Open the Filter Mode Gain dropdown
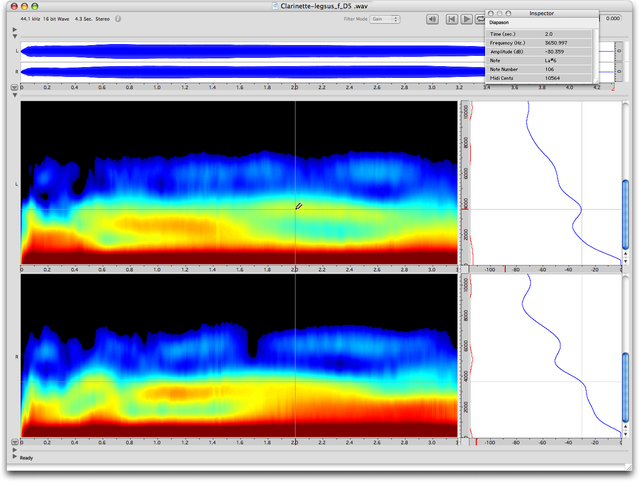Screen dimensions: 639x482 [383, 18]
